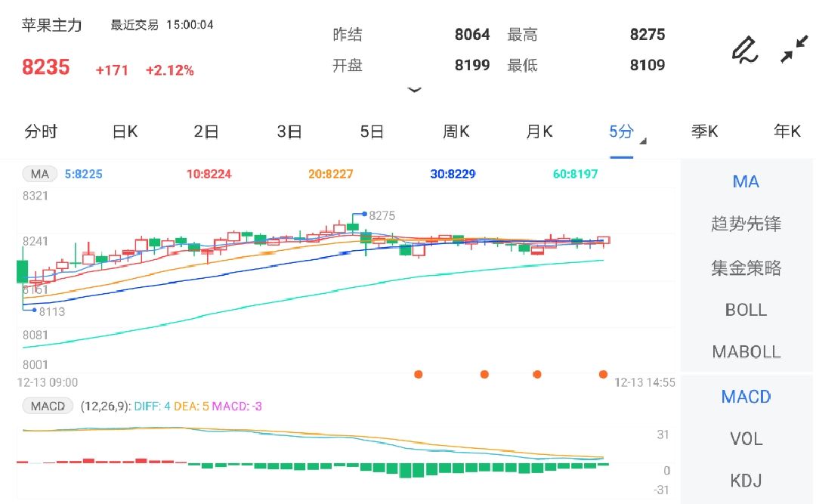
Task: Open the 季K chart tab
Action: tap(705, 131)
